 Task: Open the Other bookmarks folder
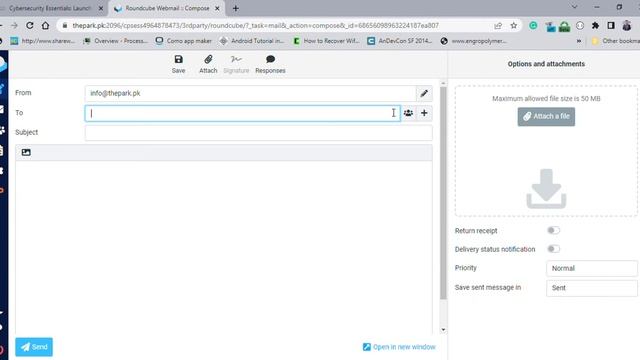click(616, 41)
